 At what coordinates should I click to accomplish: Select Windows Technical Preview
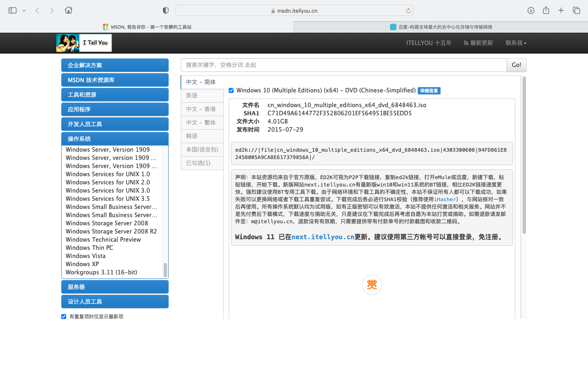click(103, 240)
